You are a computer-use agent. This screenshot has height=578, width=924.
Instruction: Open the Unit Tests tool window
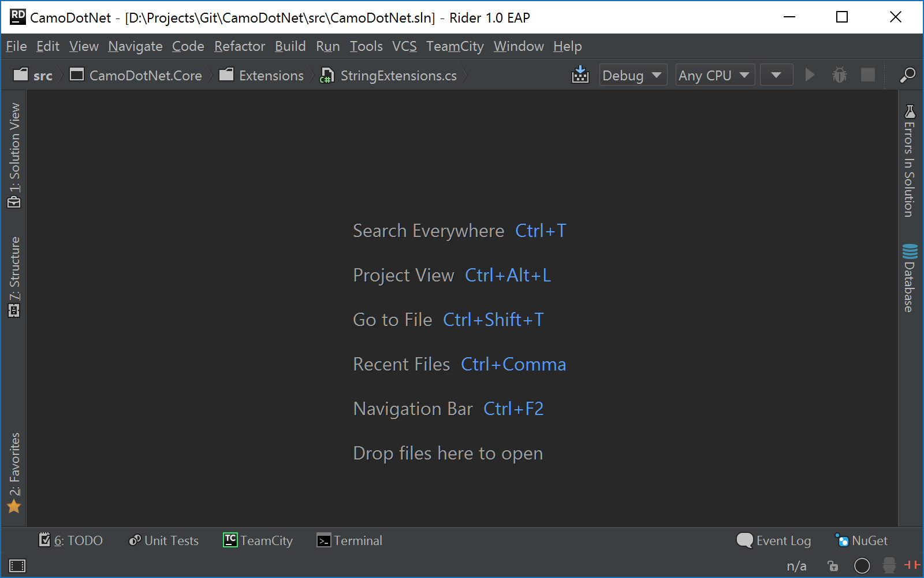(163, 540)
